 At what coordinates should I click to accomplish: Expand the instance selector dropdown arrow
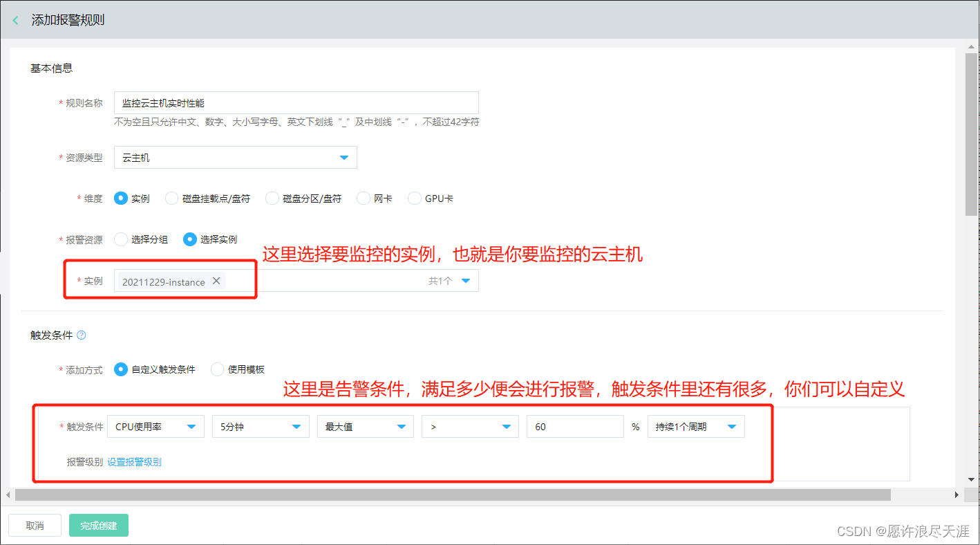(466, 281)
